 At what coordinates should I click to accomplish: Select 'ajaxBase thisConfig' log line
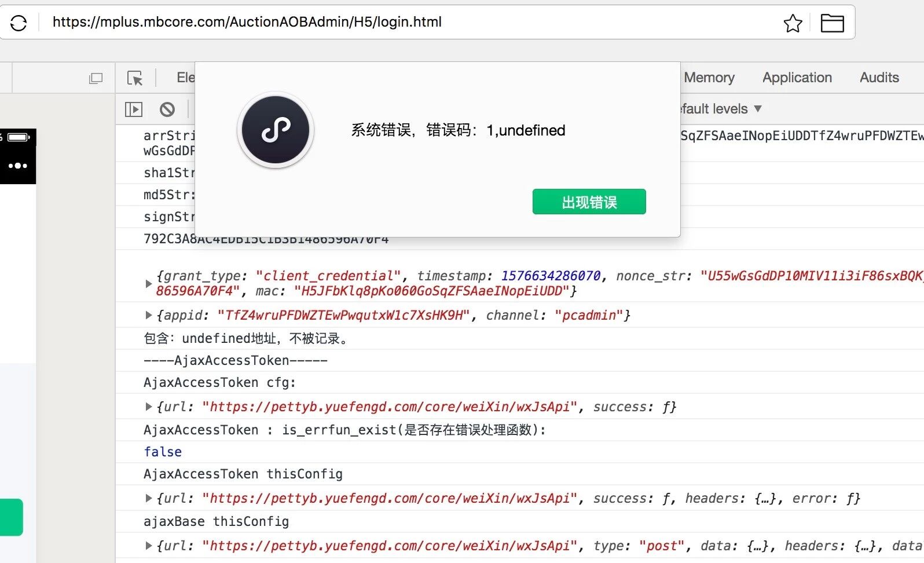point(216,521)
